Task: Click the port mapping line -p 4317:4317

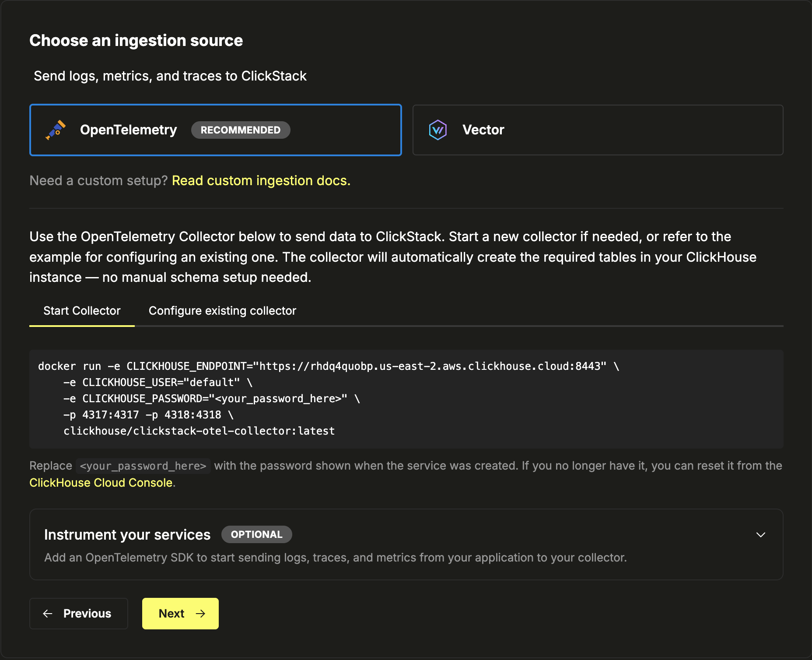Action: 148,415
